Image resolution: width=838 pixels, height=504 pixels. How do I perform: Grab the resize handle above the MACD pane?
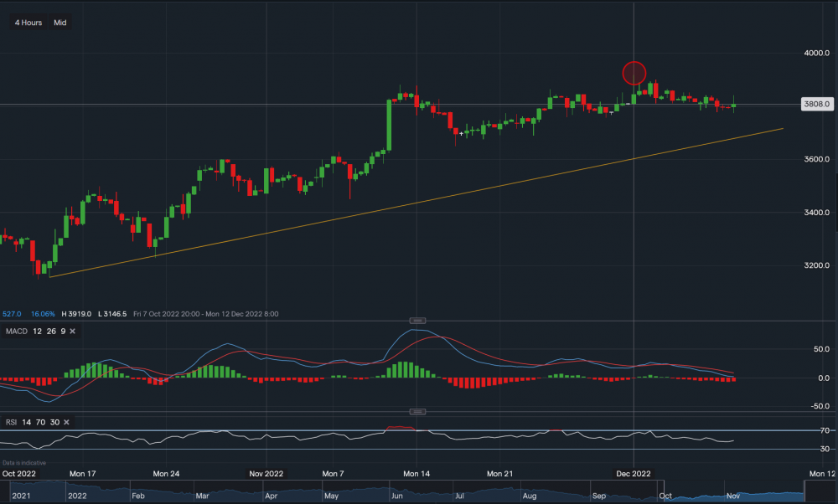[x=418, y=321]
